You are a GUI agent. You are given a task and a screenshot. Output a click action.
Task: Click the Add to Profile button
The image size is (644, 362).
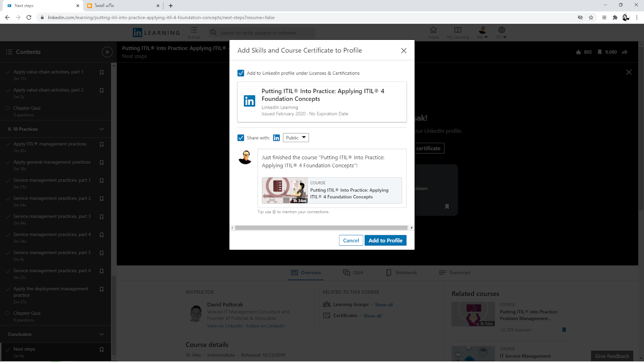[x=385, y=241]
